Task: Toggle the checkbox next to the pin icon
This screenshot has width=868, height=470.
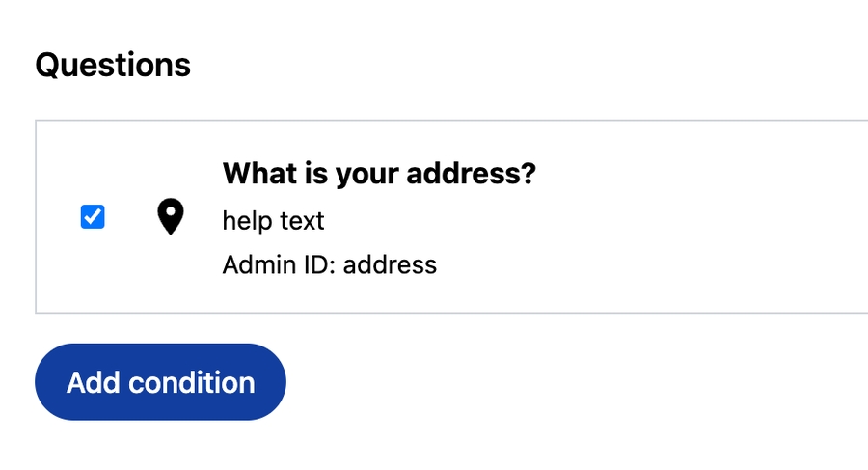Action: 93,217
